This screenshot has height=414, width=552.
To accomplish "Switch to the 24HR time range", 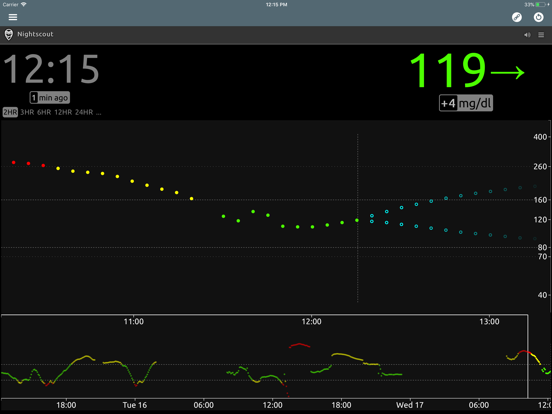I will (84, 112).
